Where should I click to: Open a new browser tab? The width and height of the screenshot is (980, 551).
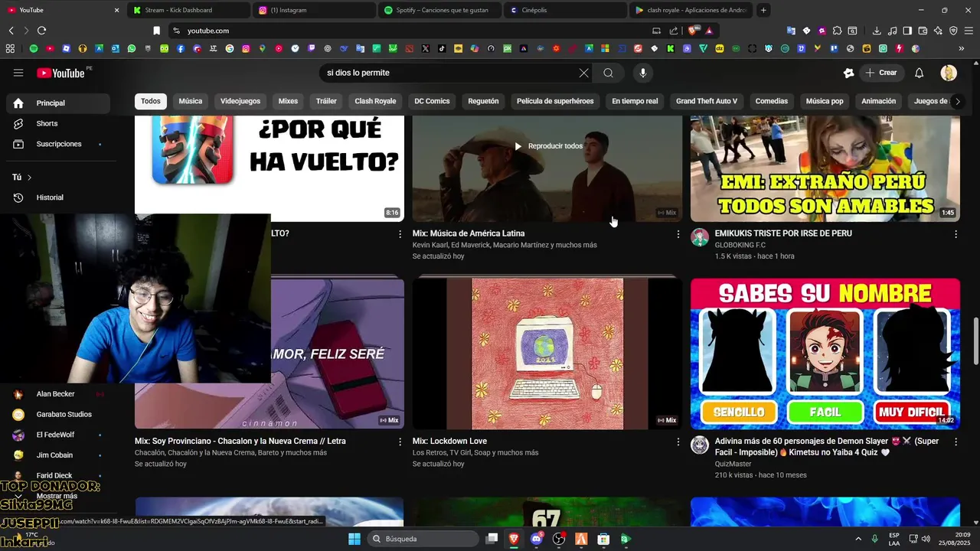point(763,10)
